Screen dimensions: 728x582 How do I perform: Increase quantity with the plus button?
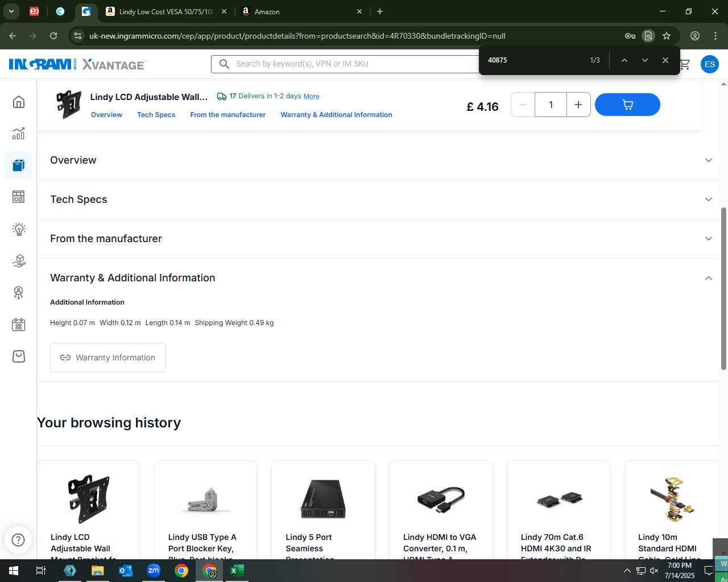click(578, 105)
